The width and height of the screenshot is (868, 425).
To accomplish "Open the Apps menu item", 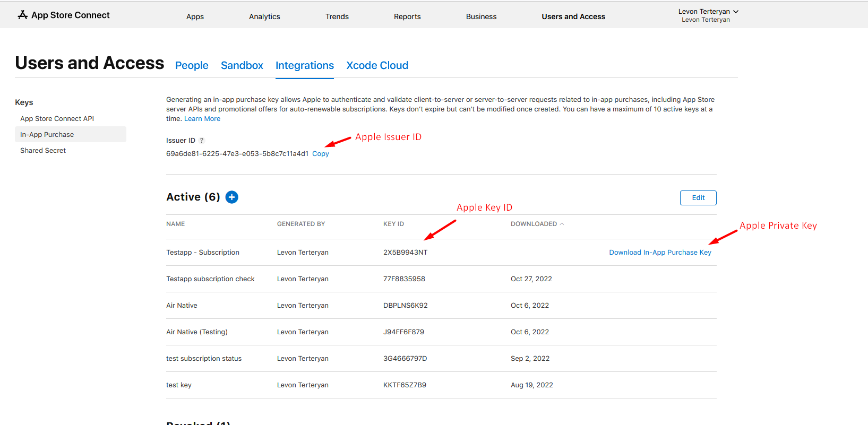I will (x=195, y=16).
